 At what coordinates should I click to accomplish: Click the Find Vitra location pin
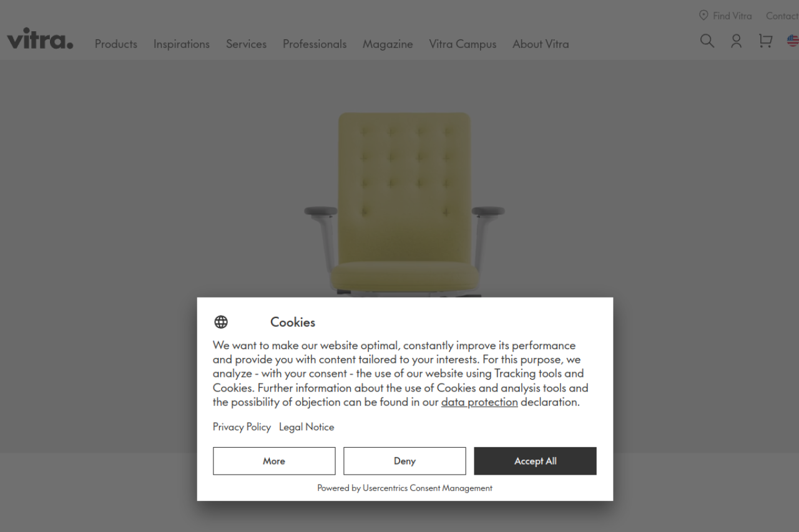click(x=703, y=16)
